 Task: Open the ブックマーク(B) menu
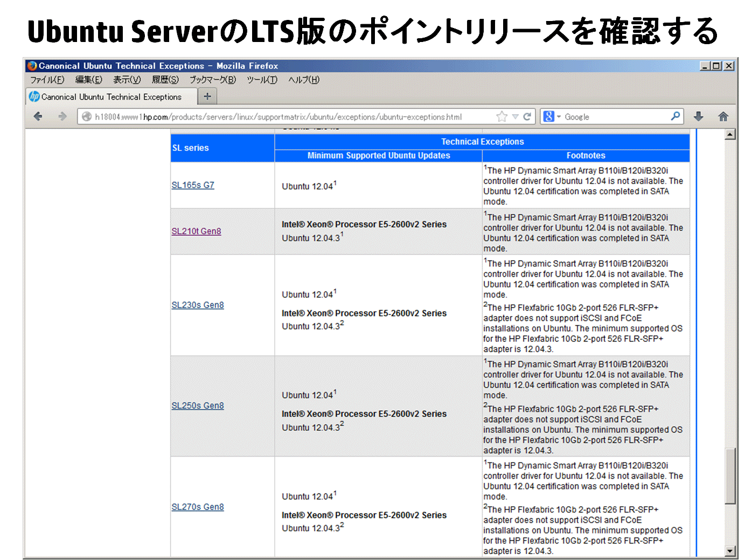click(213, 80)
